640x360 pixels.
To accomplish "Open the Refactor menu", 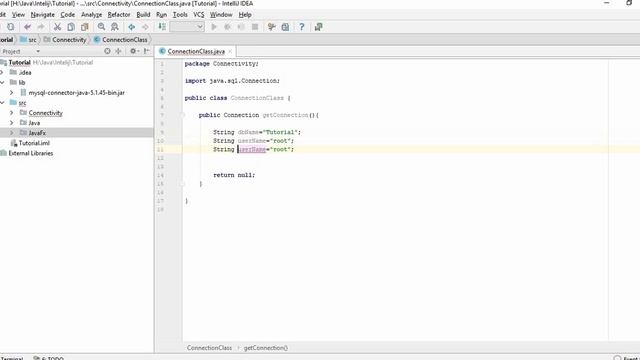I will point(119,15).
